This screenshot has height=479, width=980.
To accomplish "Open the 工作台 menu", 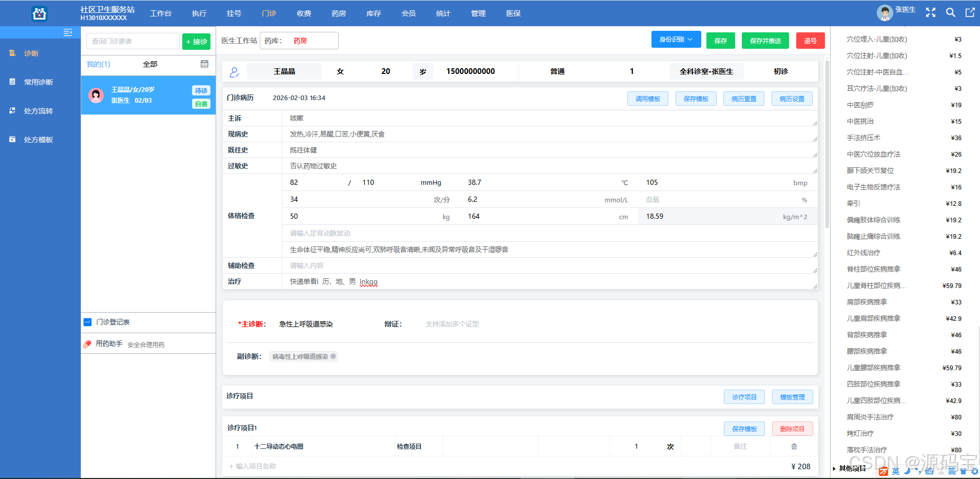I will [161, 13].
